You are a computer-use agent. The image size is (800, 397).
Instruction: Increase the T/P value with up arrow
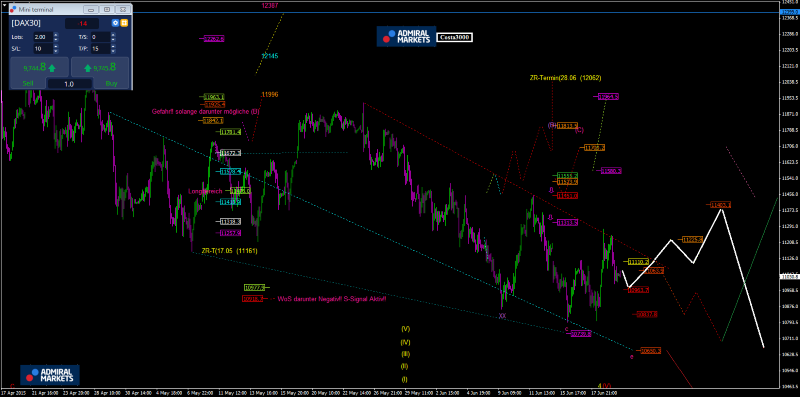coord(113,47)
